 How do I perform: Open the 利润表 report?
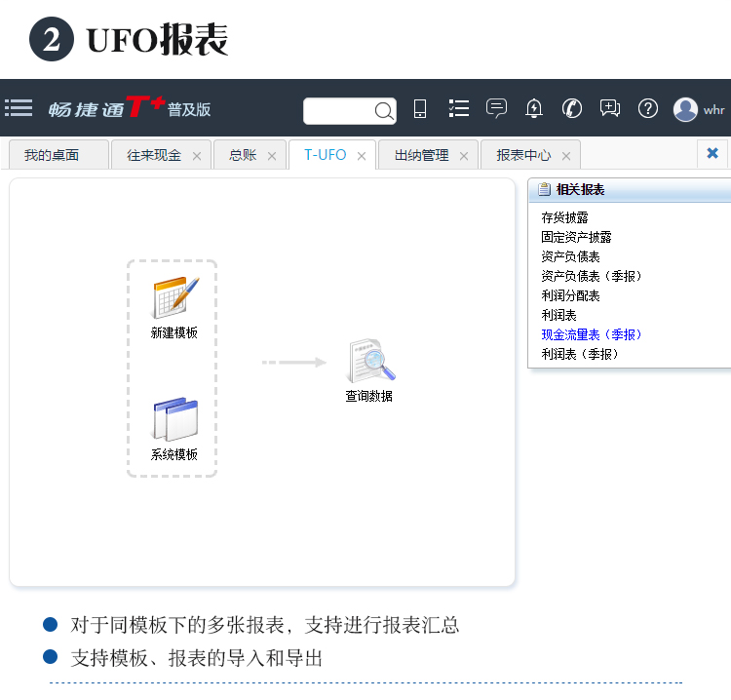(558, 316)
